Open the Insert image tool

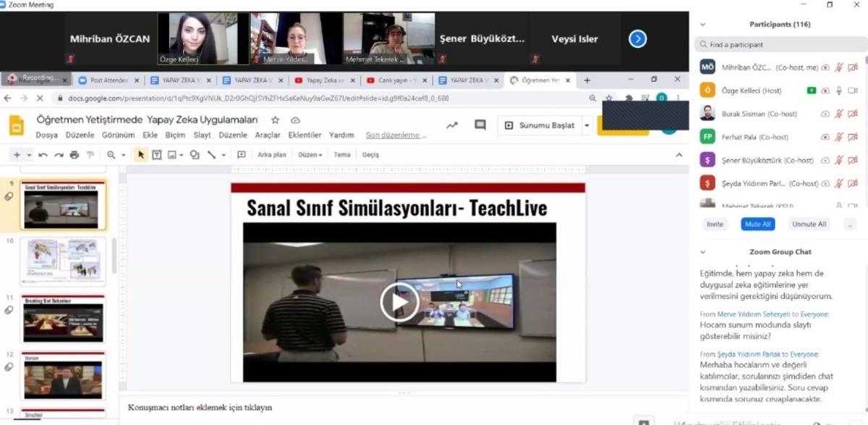coord(172,154)
